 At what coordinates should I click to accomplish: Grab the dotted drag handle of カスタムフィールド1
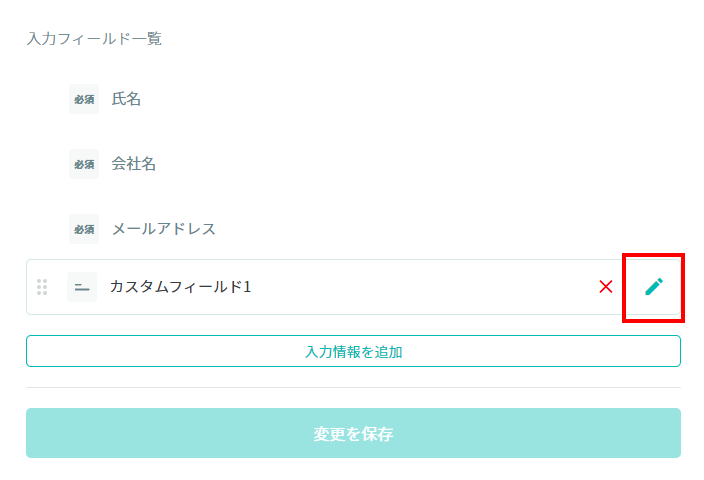click(42, 287)
